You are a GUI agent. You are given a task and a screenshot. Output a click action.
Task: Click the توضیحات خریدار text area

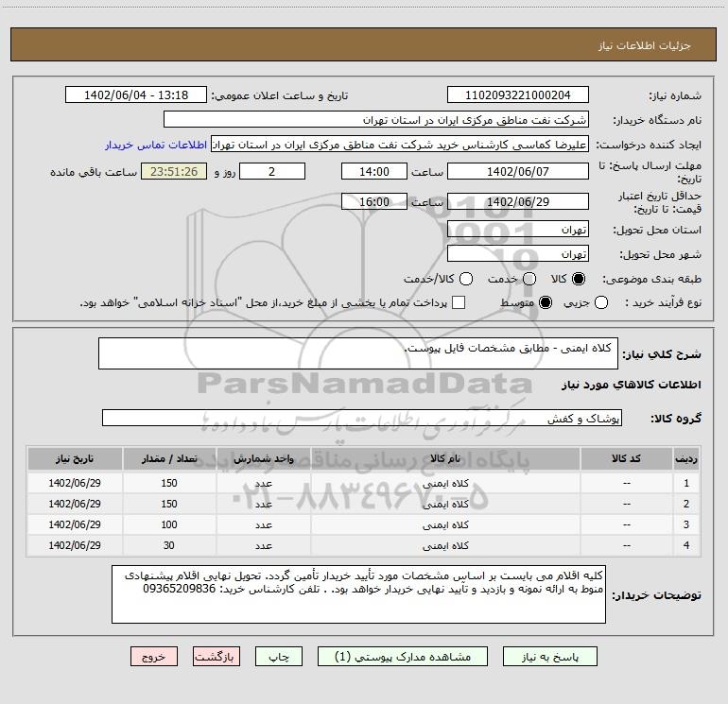pos(358,594)
